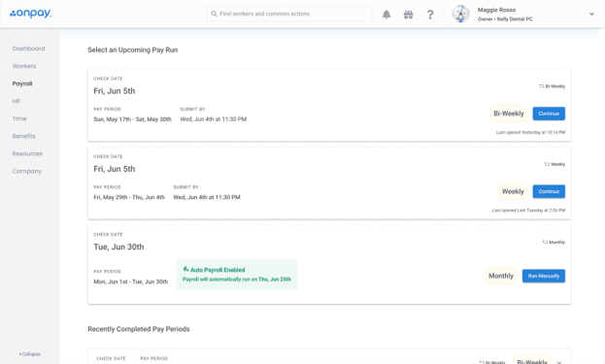Open the gift referral icon
605x364 pixels.
click(x=408, y=15)
